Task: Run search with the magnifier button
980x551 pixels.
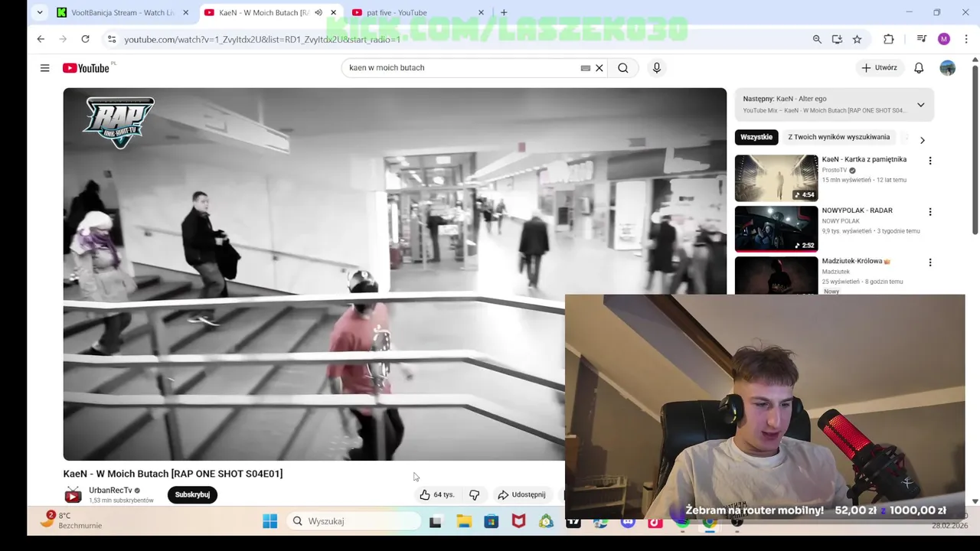Action: pos(623,68)
